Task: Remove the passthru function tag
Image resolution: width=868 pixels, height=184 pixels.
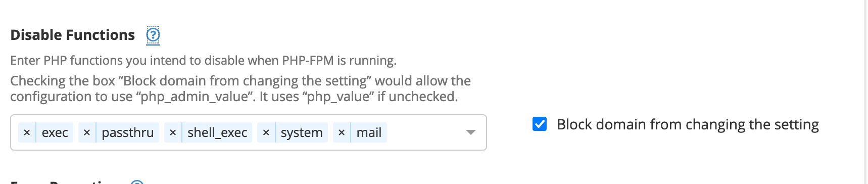Action: click(x=87, y=132)
